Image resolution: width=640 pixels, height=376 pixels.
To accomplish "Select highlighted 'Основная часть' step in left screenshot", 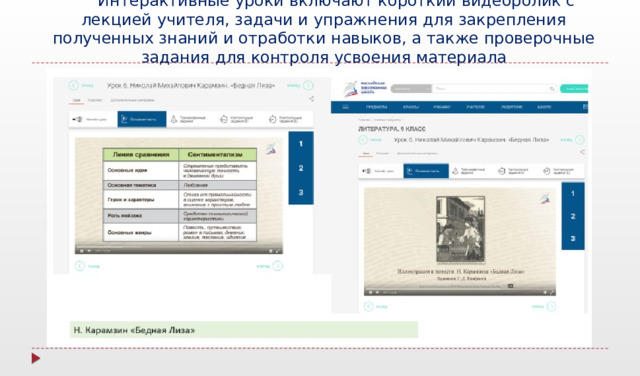I will pyautogui.click(x=142, y=119).
